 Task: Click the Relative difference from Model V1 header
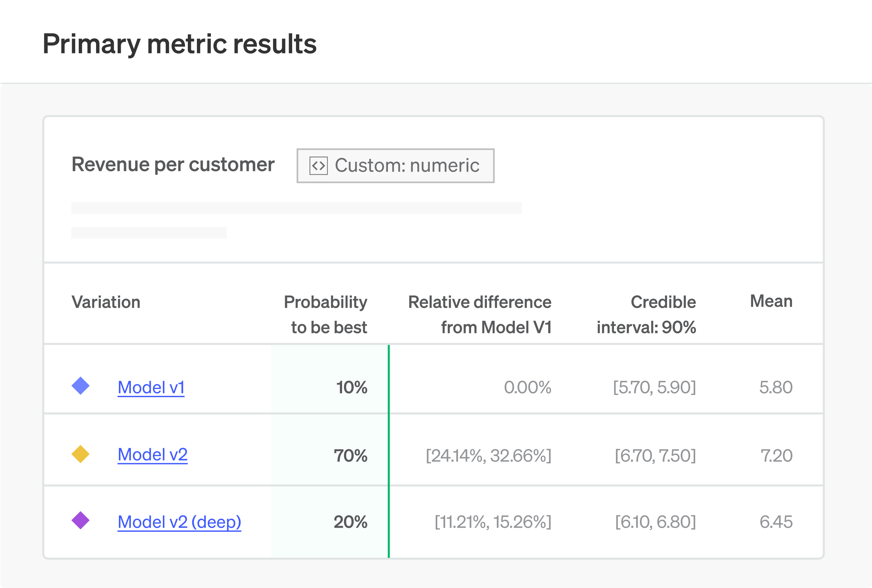pos(480,314)
